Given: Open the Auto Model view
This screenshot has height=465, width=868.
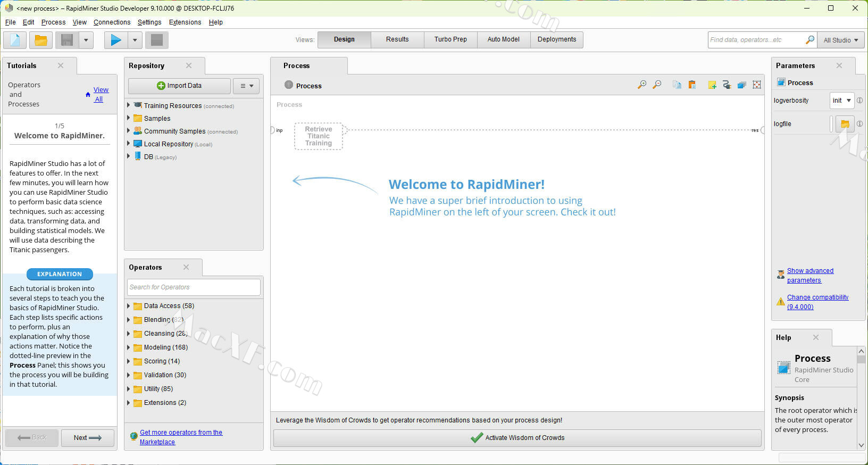Looking at the screenshot, I should click(504, 39).
